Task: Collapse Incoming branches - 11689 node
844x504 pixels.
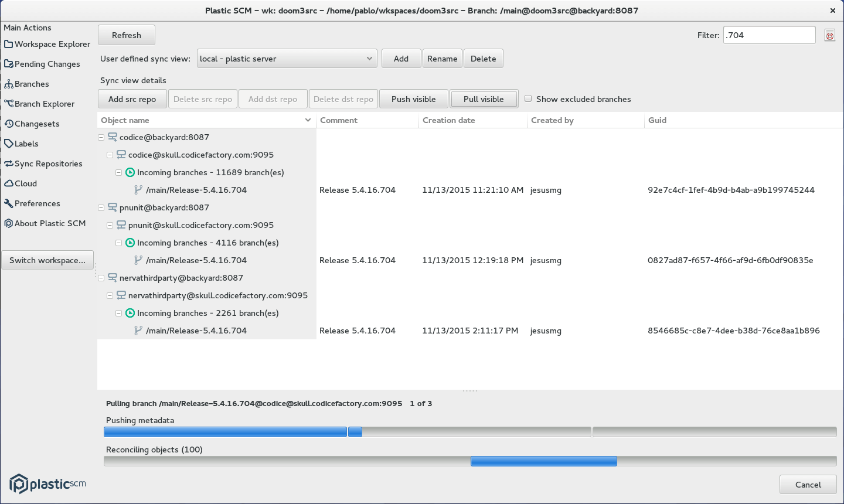Action: click(x=118, y=172)
